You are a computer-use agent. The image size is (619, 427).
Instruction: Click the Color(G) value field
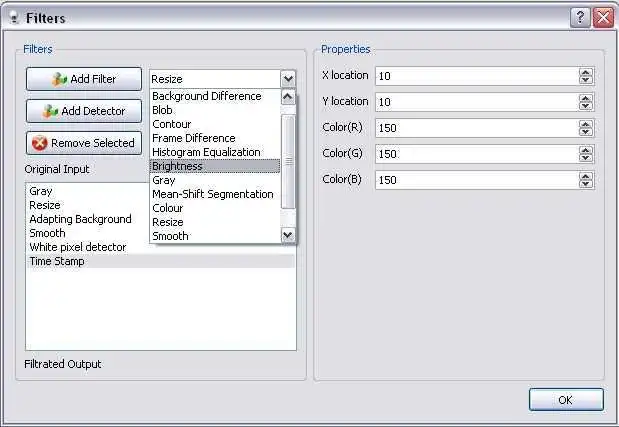477,154
